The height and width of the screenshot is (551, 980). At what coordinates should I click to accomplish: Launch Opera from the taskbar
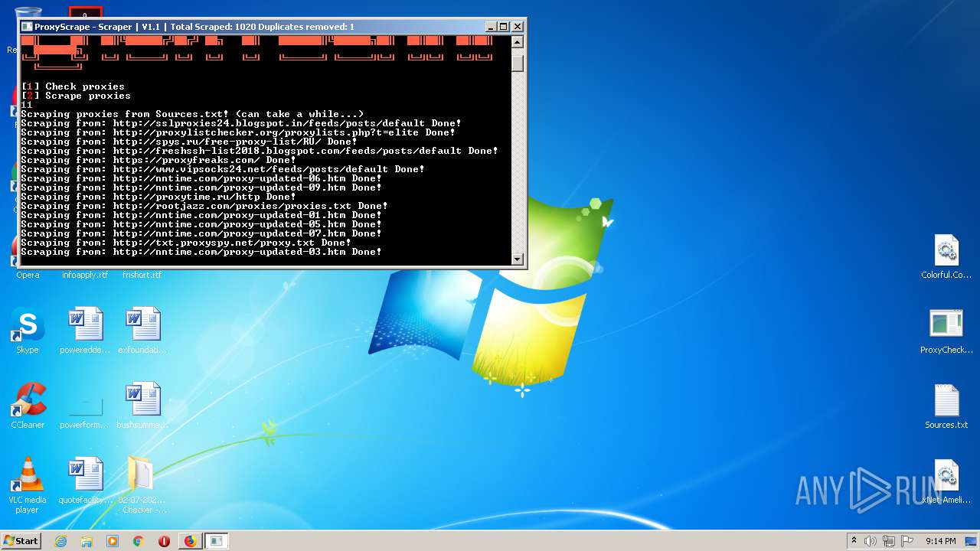pos(164,541)
